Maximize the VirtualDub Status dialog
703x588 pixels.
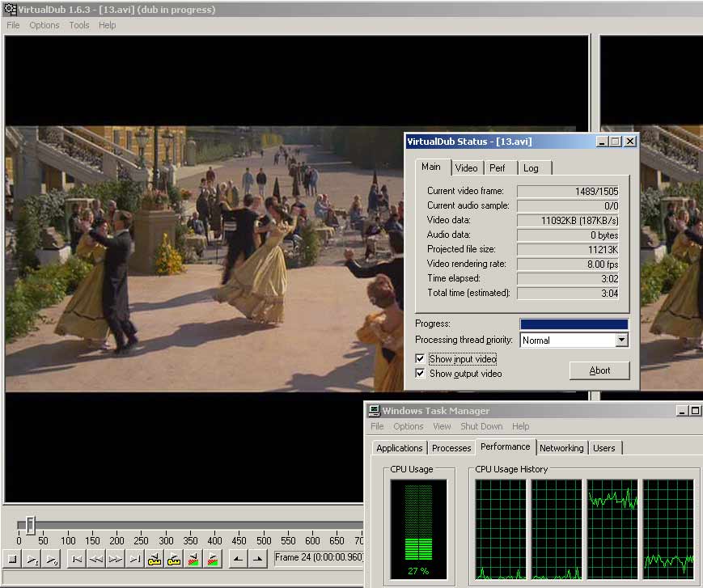tap(616, 142)
